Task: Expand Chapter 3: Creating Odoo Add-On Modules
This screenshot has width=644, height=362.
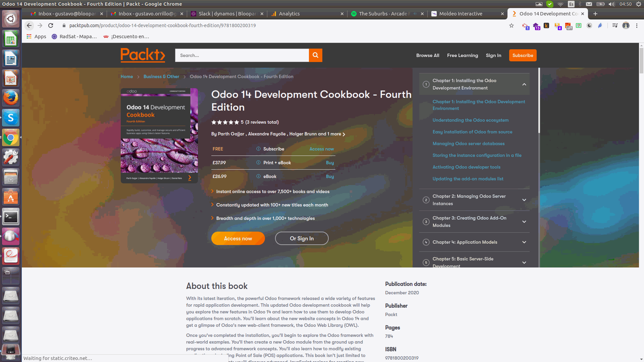Action: tap(475, 222)
